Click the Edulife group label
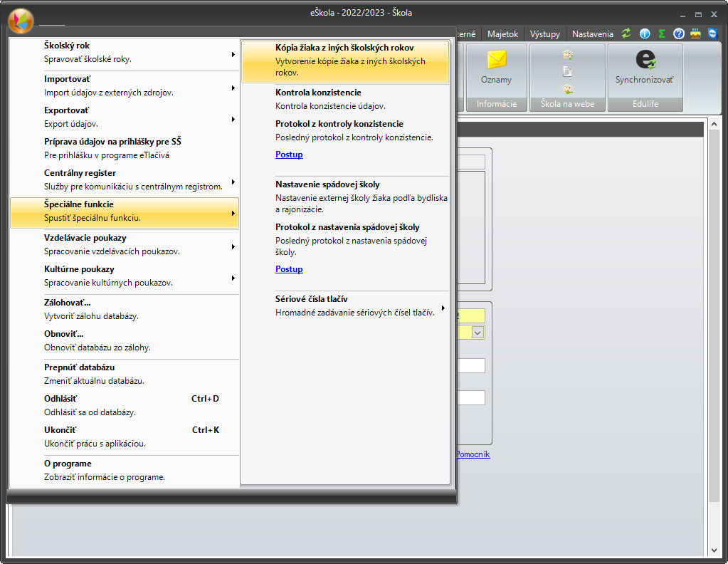Screen dimensions: 728x564 pyautogui.click(x=645, y=104)
